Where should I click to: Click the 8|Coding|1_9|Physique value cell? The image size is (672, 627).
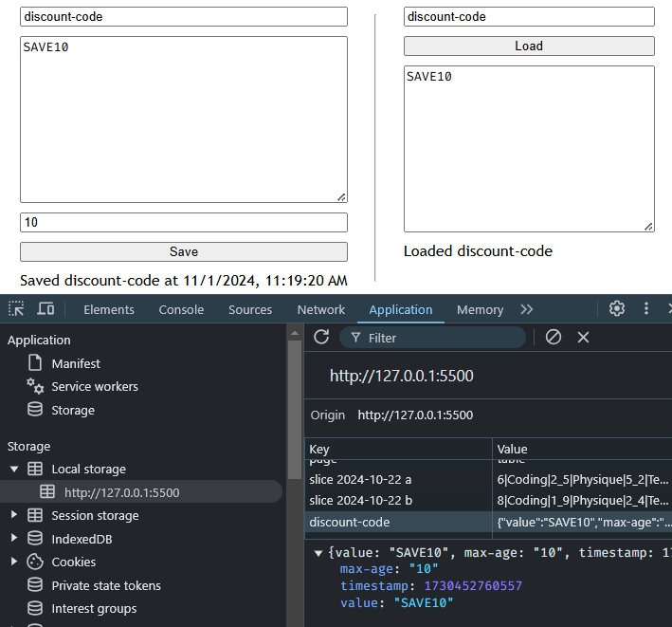pos(582,501)
